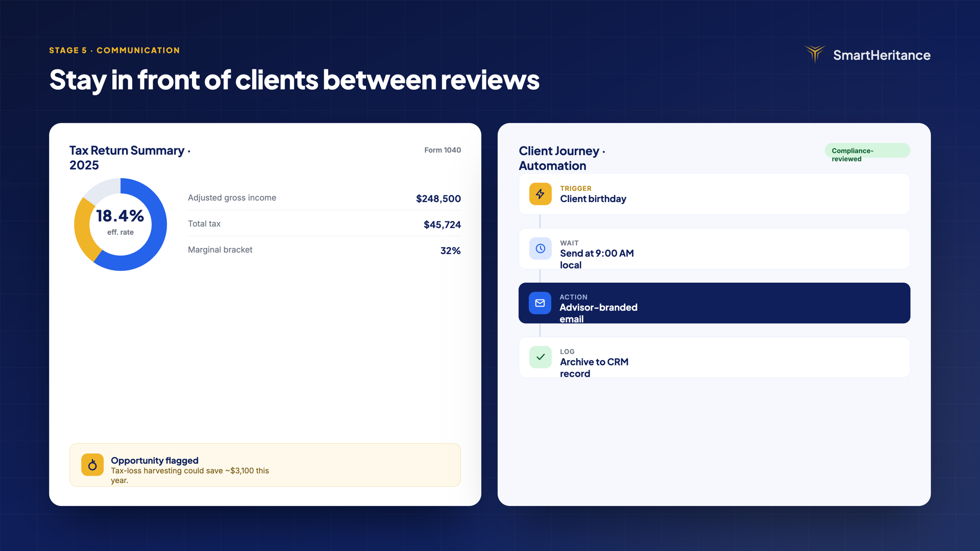Click the $248,500 value
The width and height of the screenshot is (980, 551).
438,198
